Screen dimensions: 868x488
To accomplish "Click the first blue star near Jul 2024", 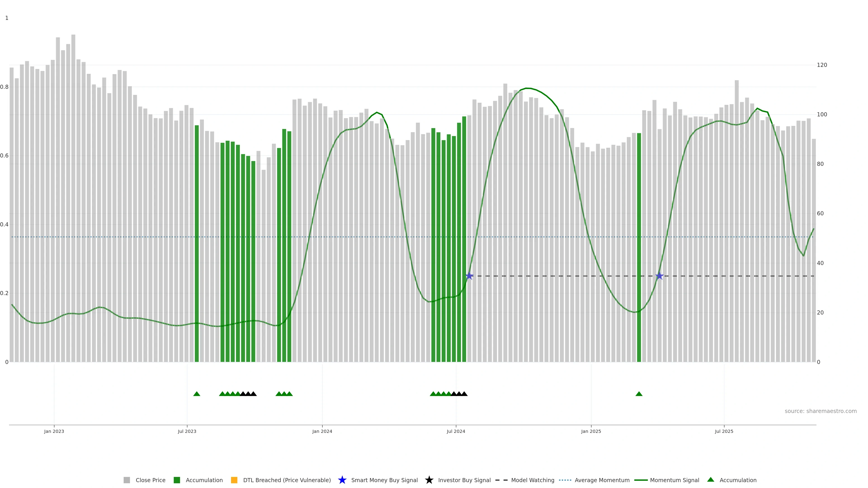I will 469,276.
